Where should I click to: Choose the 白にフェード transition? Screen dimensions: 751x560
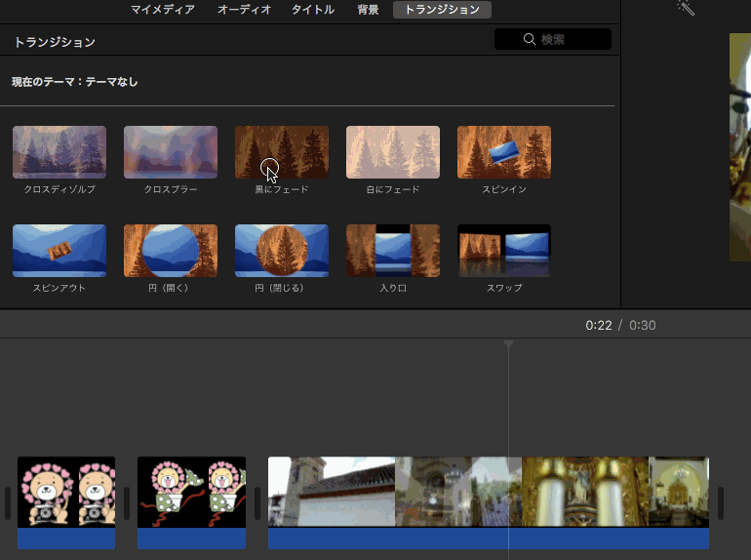(x=393, y=152)
